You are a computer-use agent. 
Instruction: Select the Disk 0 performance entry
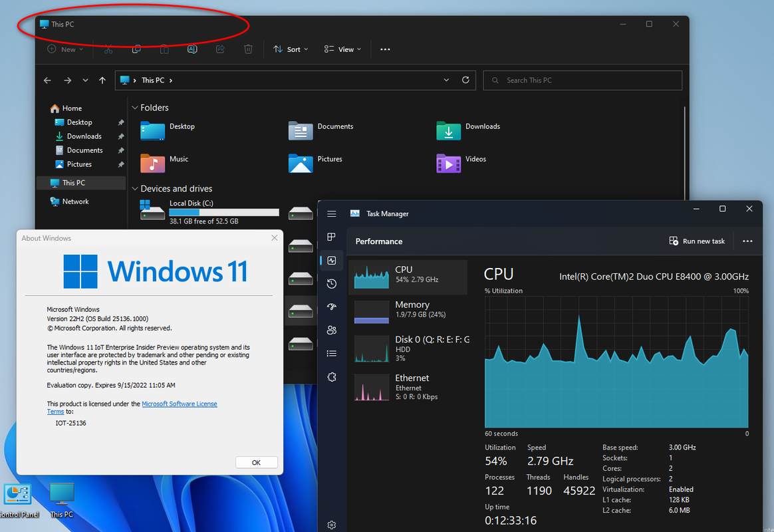coord(408,349)
